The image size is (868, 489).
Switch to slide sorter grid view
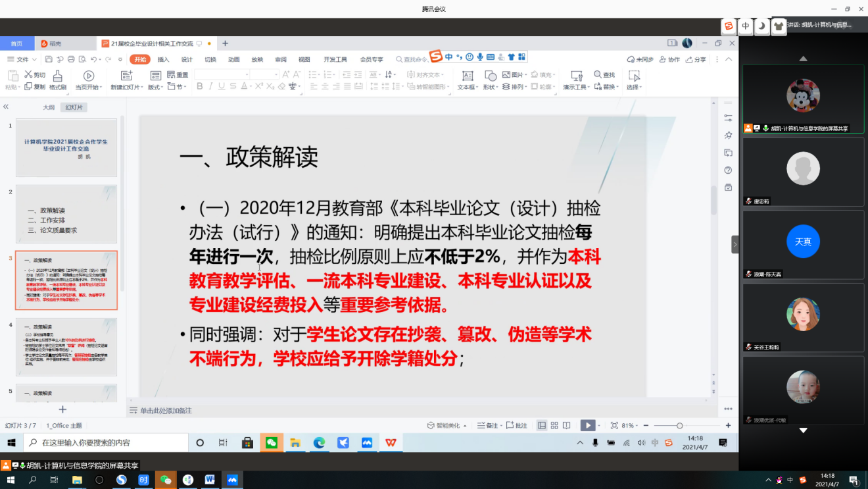click(554, 426)
